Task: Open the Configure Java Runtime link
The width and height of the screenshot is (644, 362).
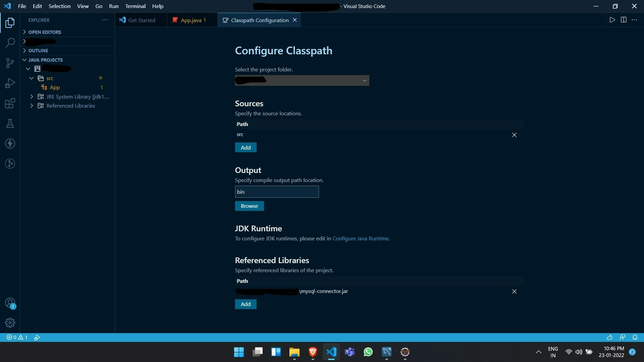Action: pyautogui.click(x=360, y=239)
